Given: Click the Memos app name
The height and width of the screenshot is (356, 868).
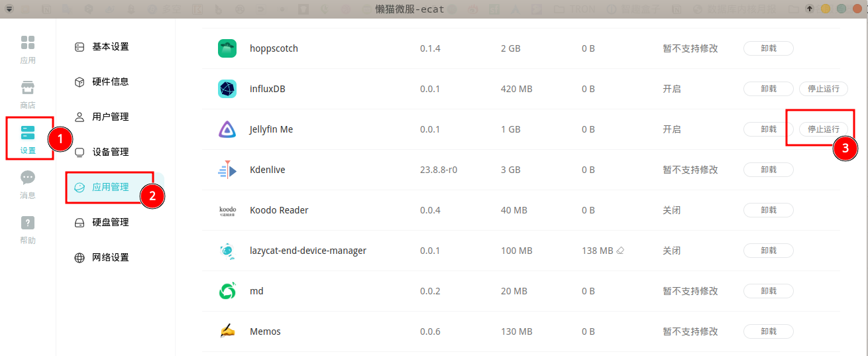Looking at the screenshot, I should (265, 331).
